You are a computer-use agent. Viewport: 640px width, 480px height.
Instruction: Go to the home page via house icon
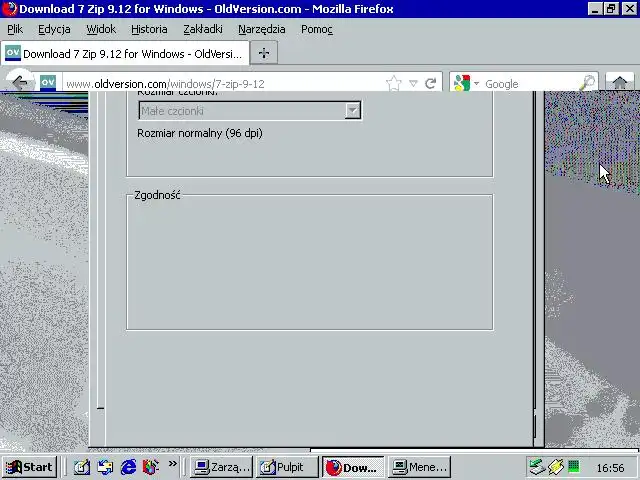tap(620, 83)
